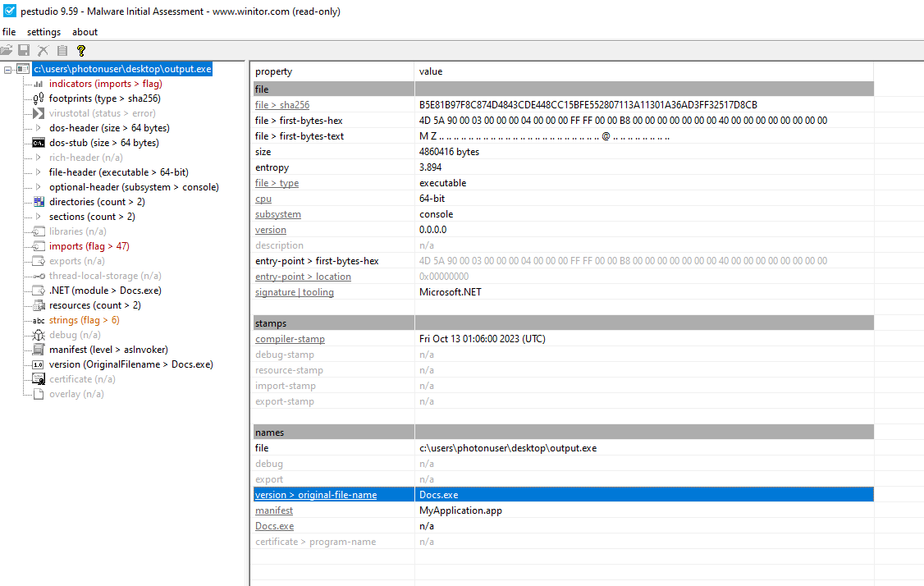Click the file > first-bytes-hex row label
The height and width of the screenshot is (586, 924).
299,121
